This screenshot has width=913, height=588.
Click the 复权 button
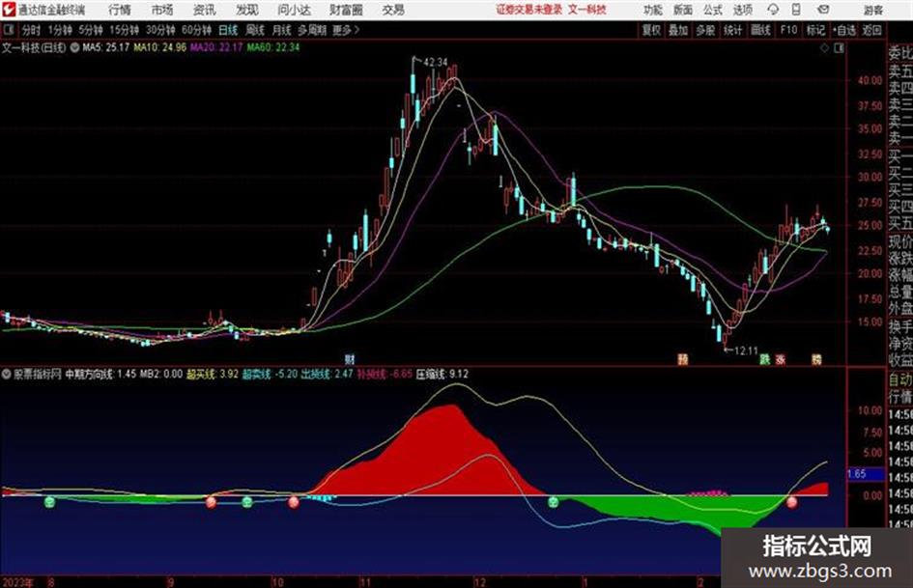[651, 30]
